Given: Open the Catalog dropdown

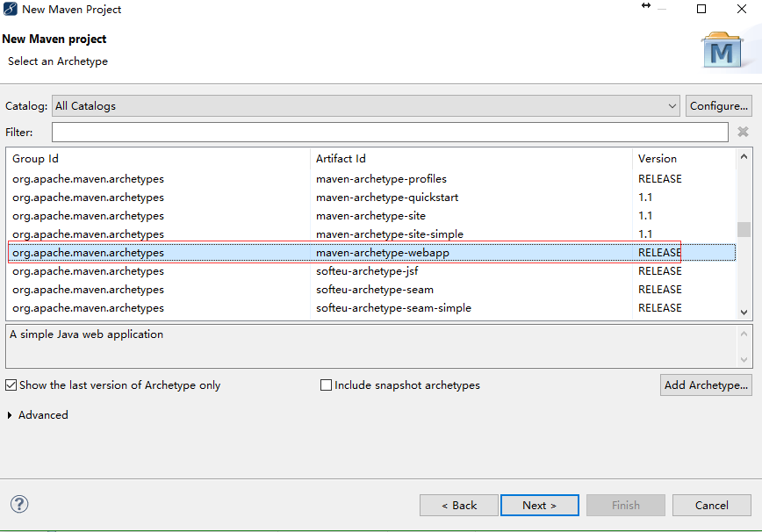Looking at the screenshot, I should pyautogui.click(x=366, y=106).
